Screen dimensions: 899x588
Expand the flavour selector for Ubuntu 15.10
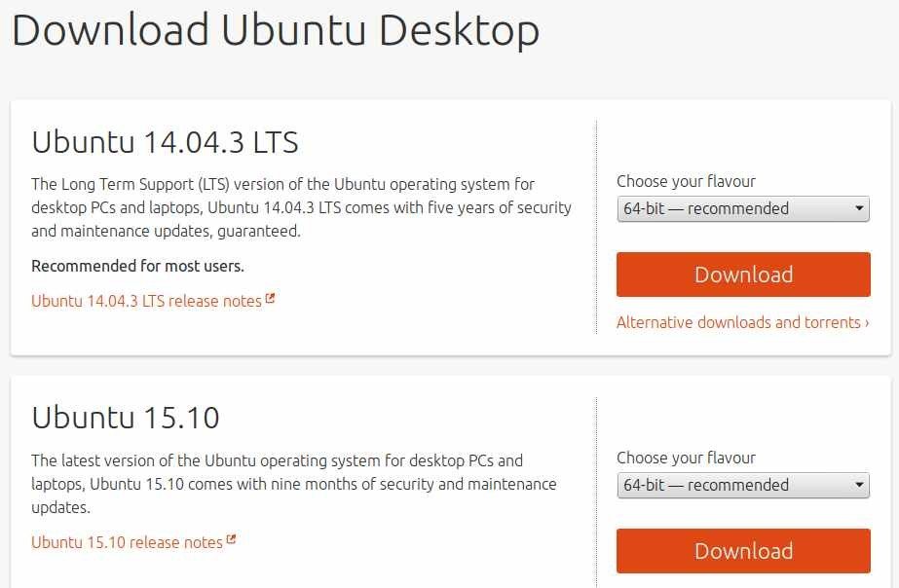pos(742,485)
